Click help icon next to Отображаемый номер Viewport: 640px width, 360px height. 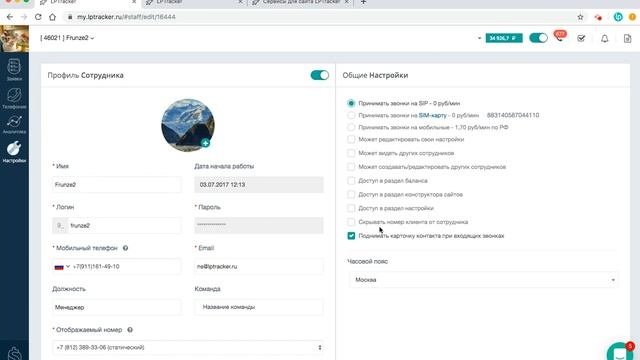click(130, 329)
